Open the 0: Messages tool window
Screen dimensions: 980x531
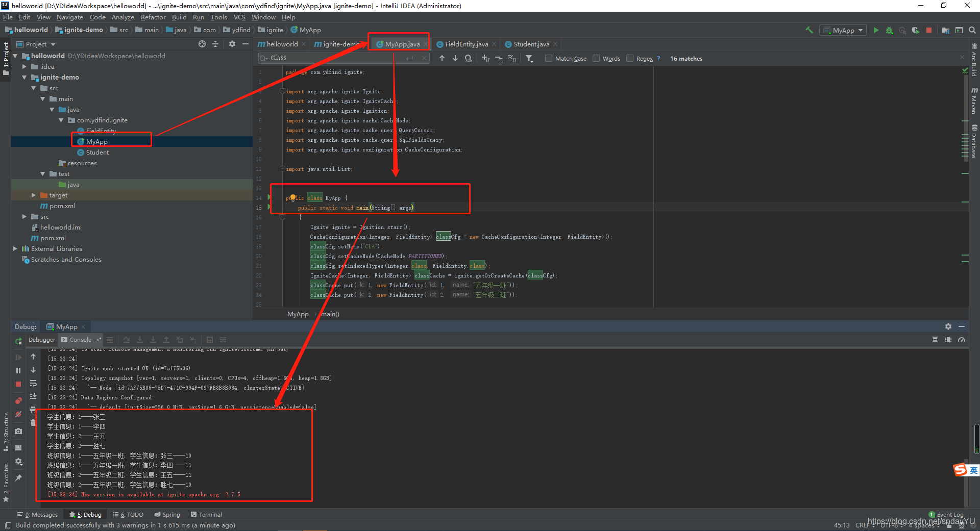coord(37,515)
